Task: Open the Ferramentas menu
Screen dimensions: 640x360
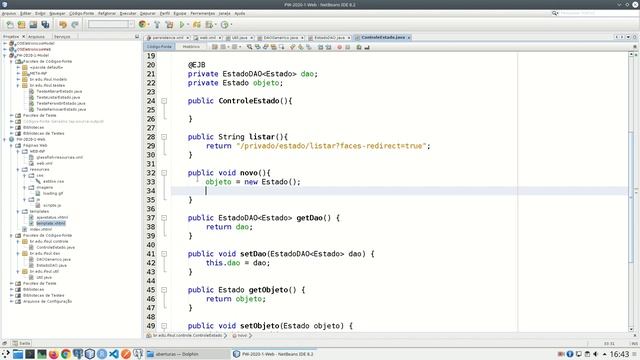Action: (x=202, y=13)
